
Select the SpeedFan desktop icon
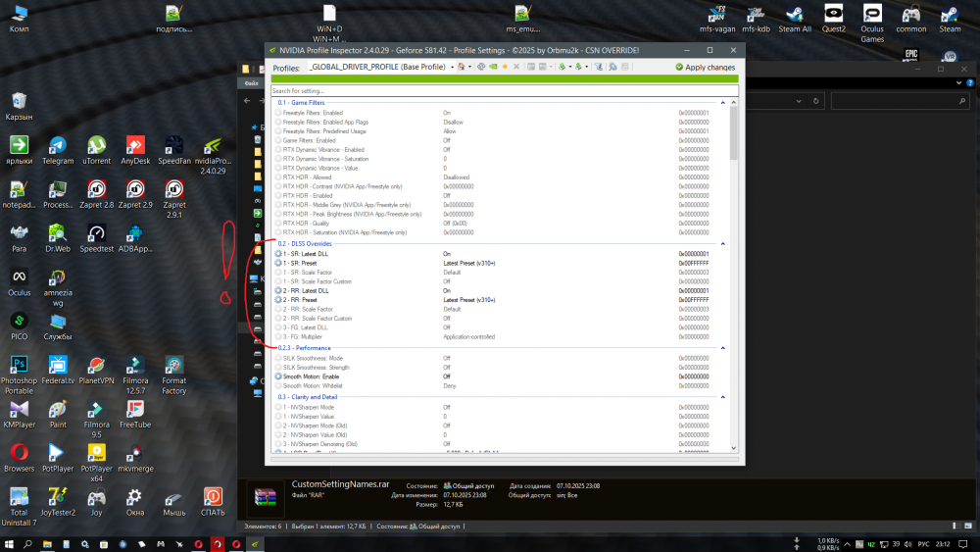174,149
